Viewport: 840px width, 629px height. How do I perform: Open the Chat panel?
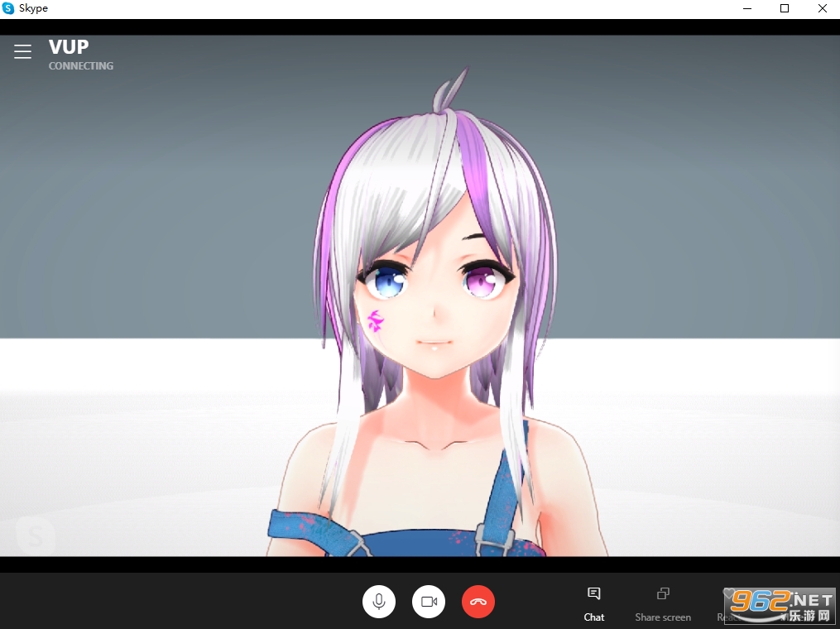click(x=593, y=604)
